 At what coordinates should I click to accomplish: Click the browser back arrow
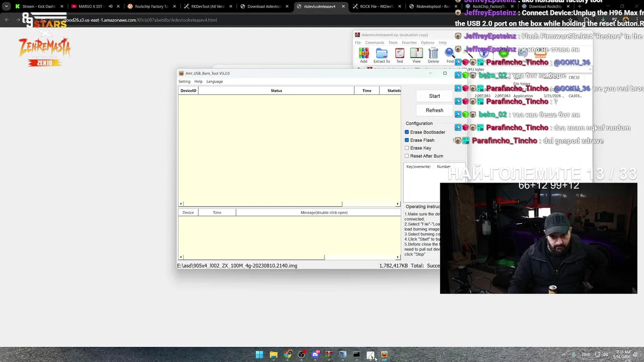point(7,20)
